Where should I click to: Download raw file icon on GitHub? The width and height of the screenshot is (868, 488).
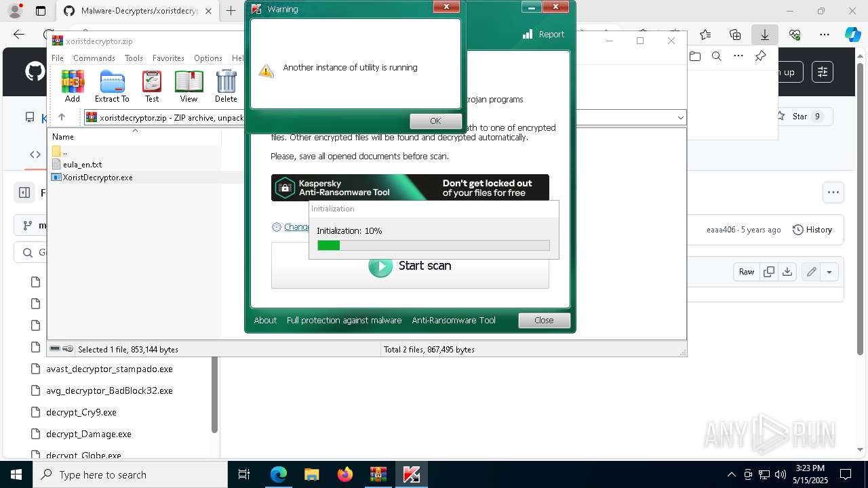(787, 272)
